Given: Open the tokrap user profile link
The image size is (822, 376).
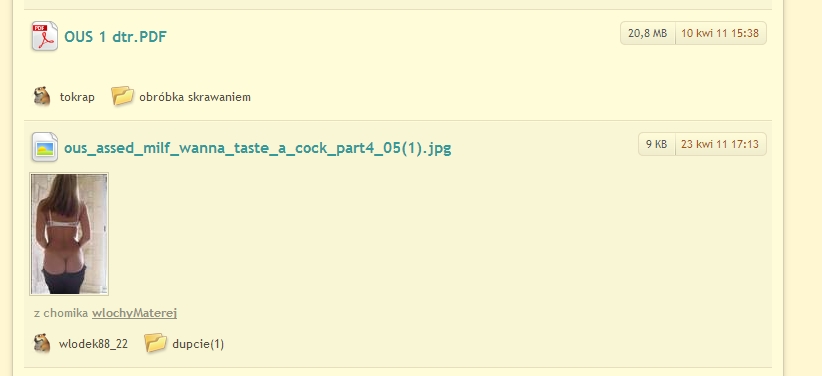Looking at the screenshot, I should [77, 97].
